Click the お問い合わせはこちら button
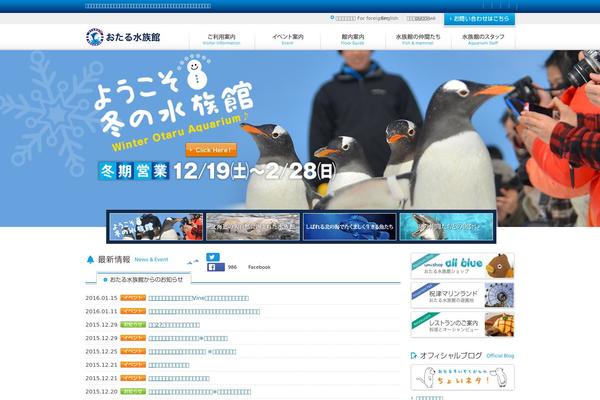The height and width of the screenshot is (400, 600). pyautogui.click(x=479, y=18)
